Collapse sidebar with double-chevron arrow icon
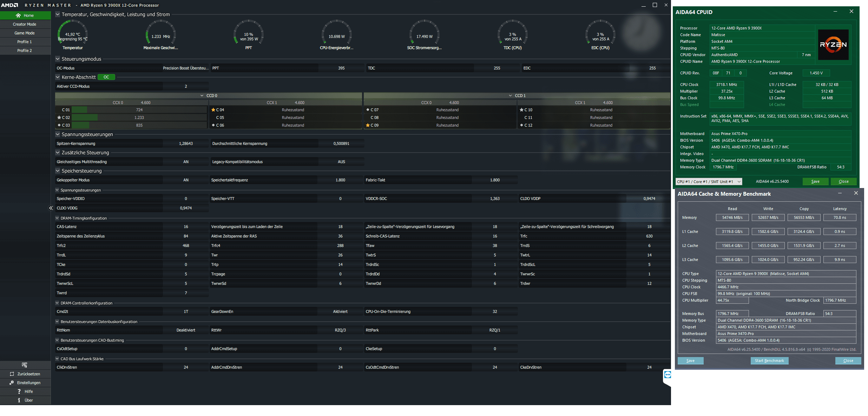 point(51,208)
